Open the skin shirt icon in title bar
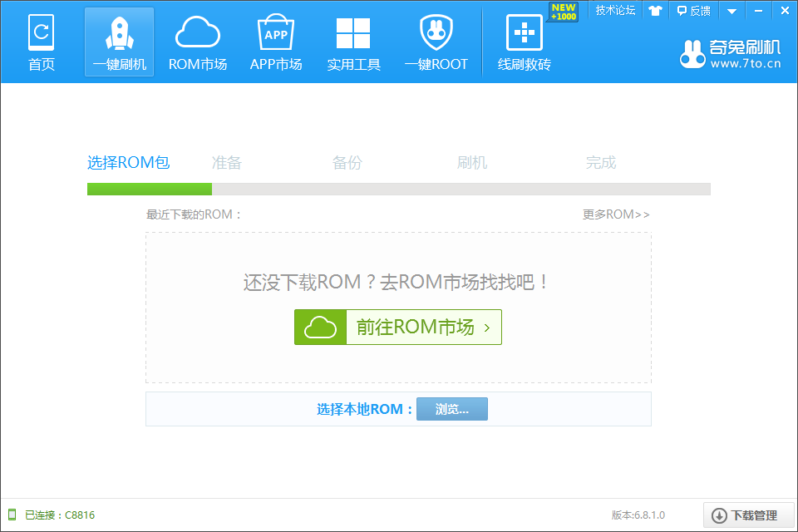Screen dimensions: 798x532 pos(656,10)
